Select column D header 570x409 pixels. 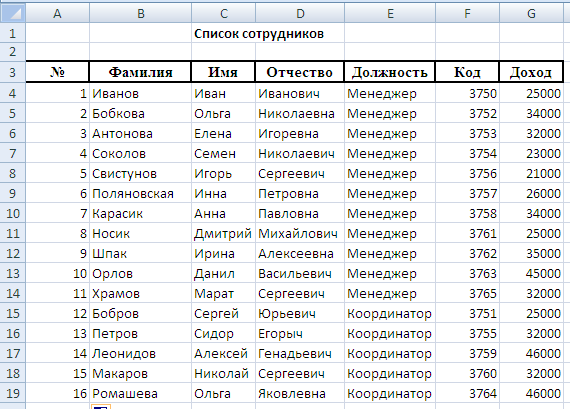coord(300,13)
